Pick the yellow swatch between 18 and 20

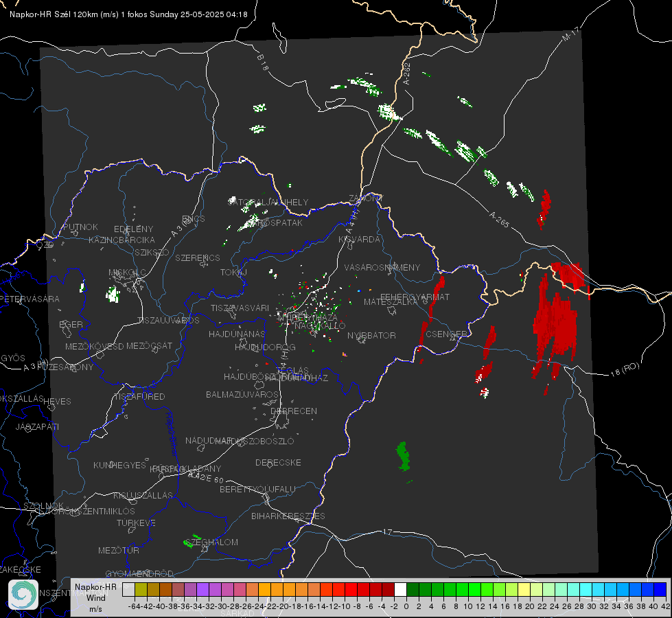524,589
